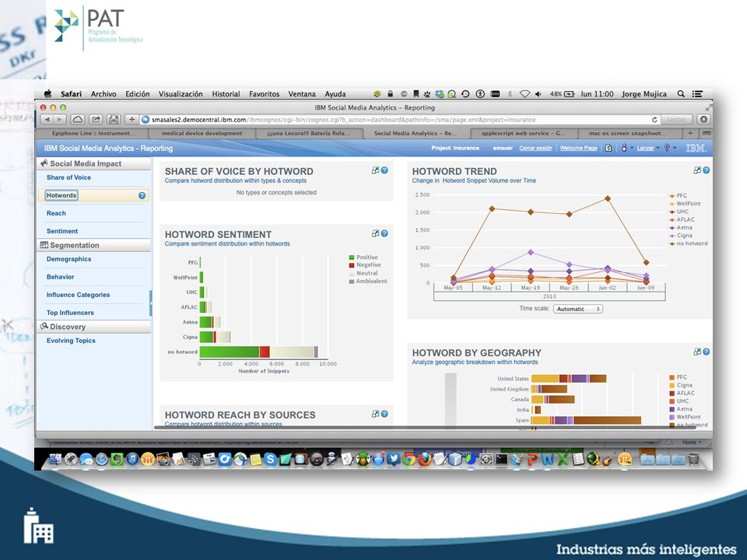Click the help icon beside Hotwords

click(142, 195)
